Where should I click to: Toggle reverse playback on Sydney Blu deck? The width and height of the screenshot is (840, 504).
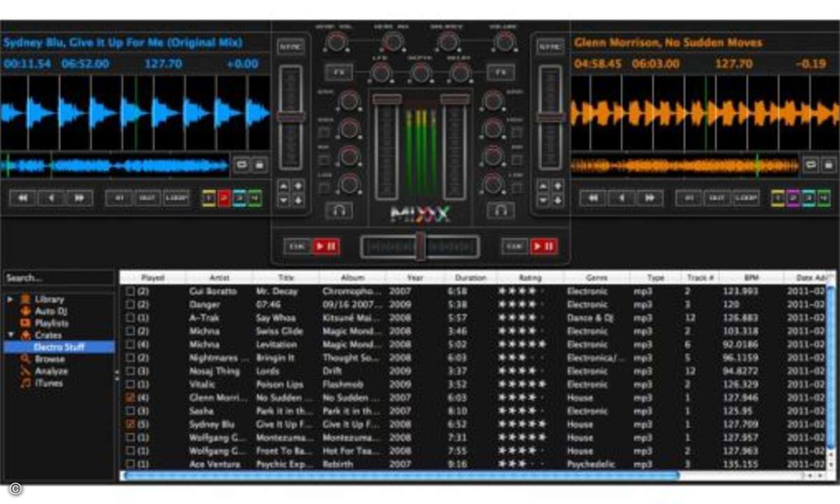(x=51, y=198)
